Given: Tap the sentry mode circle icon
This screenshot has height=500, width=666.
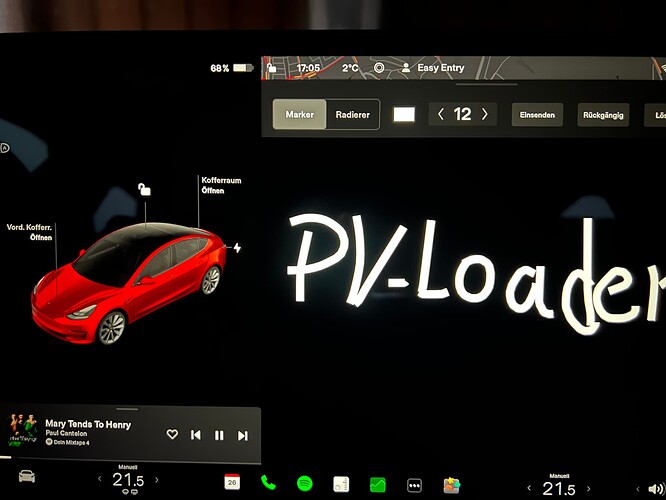Looking at the screenshot, I should pyautogui.click(x=379, y=68).
